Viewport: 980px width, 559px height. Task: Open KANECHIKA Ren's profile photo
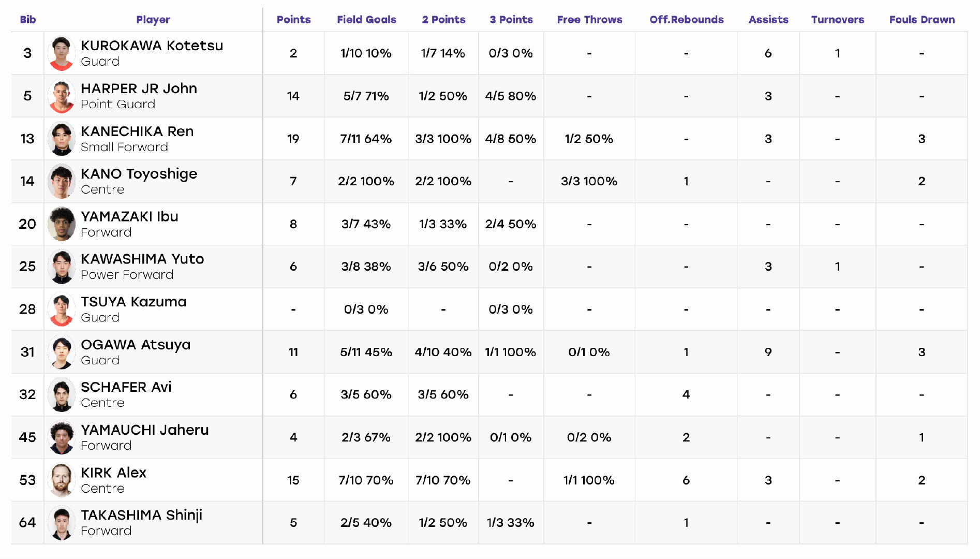pyautogui.click(x=62, y=139)
